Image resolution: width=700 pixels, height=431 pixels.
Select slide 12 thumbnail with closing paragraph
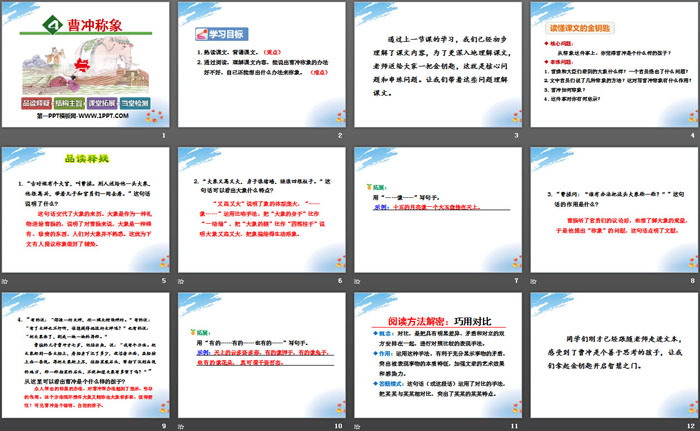614,356
